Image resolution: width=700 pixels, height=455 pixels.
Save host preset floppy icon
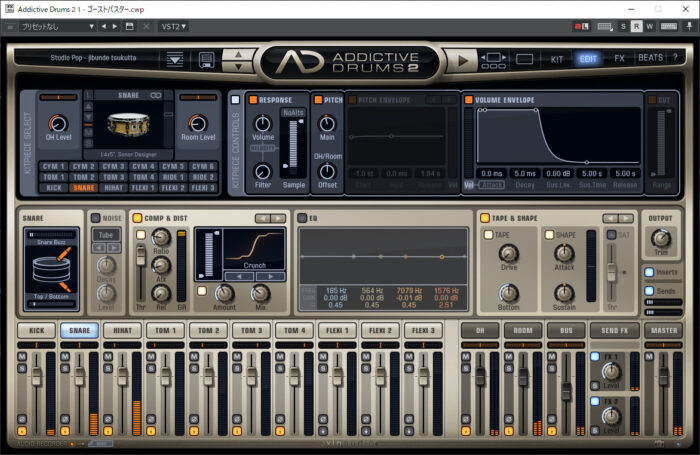(x=129, y=26)
